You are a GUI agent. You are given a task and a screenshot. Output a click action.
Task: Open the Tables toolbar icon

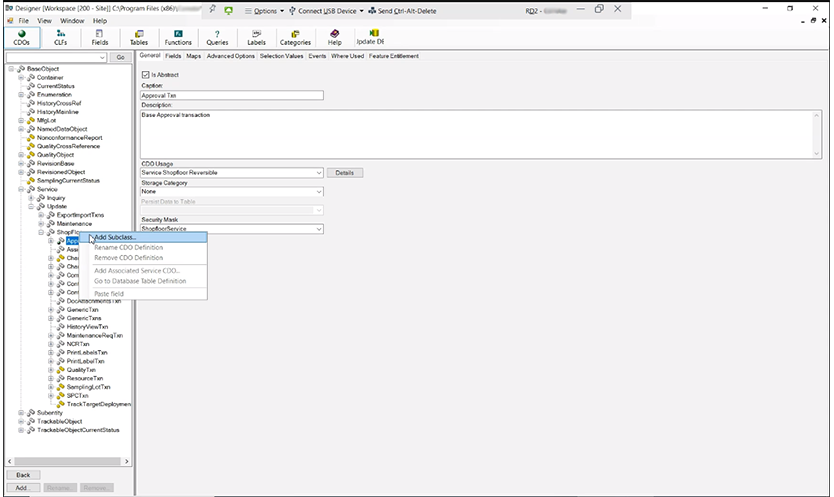point(138,37)
